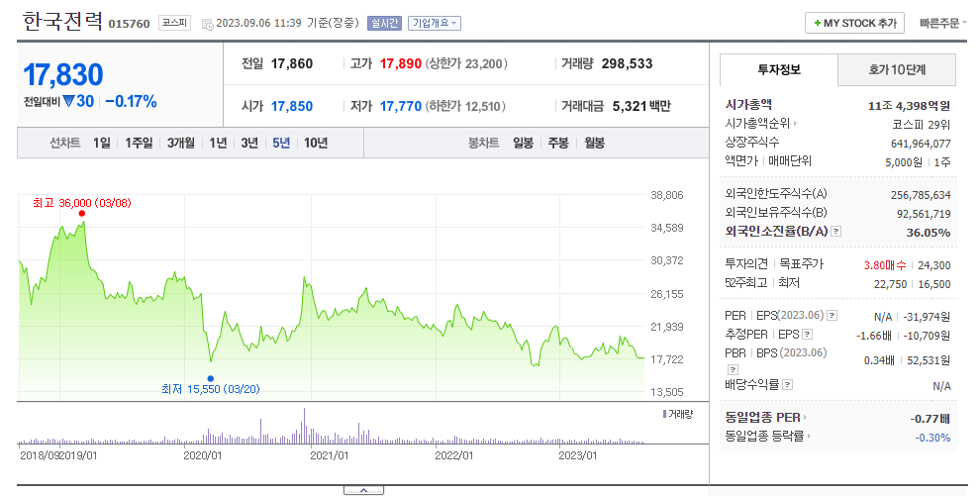Click the help icon next to 외국인소진율(B/A)
The image size is (980, 496).
pos(836,231)
